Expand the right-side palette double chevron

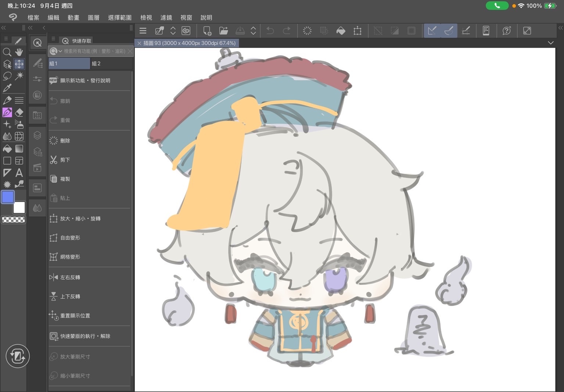click(560, 28)
